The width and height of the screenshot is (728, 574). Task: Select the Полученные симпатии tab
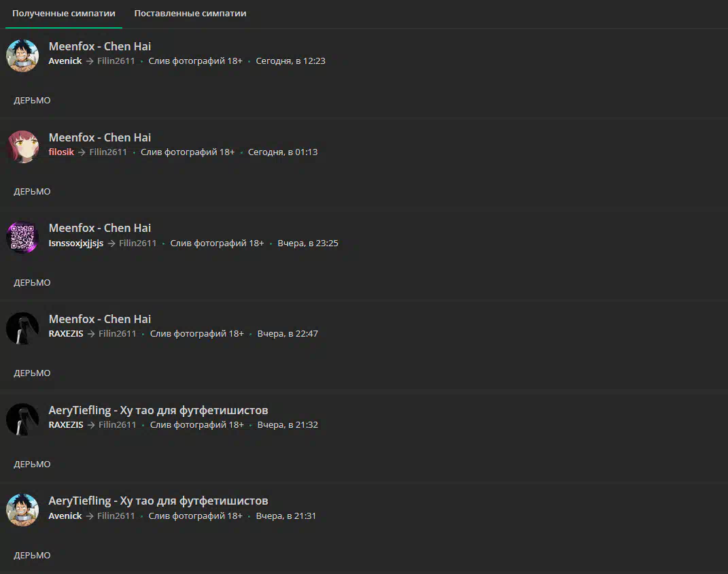64,14
